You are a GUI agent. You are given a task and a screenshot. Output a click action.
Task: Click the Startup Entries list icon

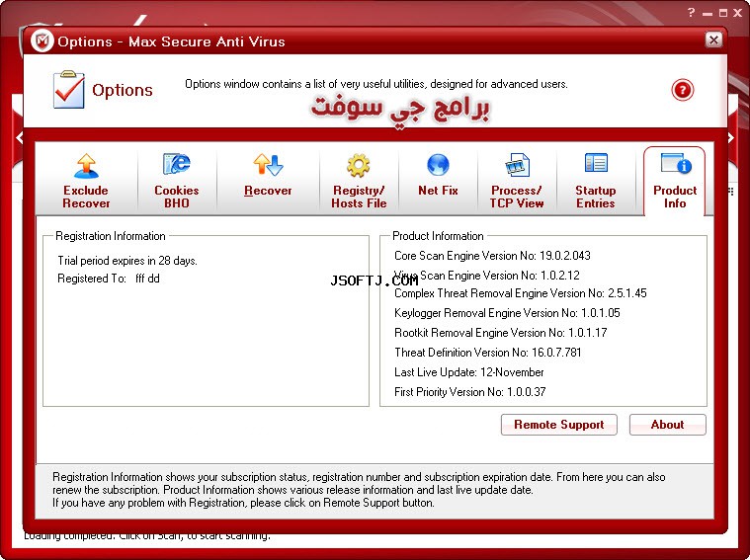596,163
